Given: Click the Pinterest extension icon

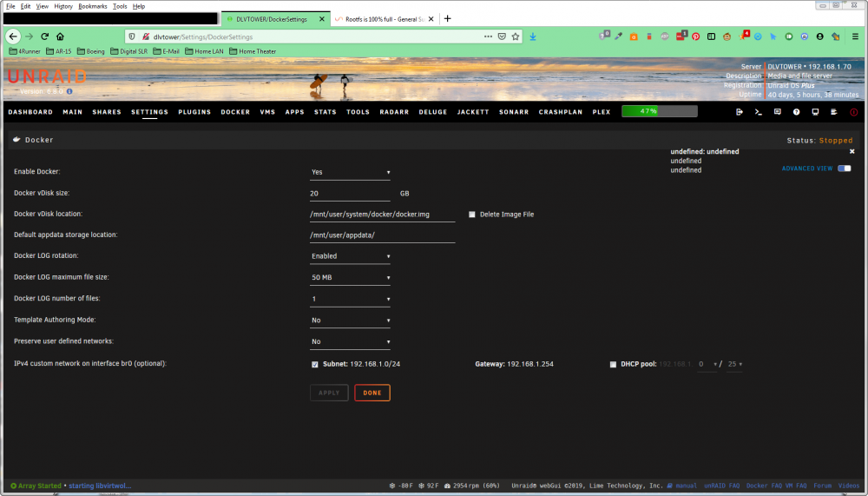Looking at the screenshot, I should point(696,36).
